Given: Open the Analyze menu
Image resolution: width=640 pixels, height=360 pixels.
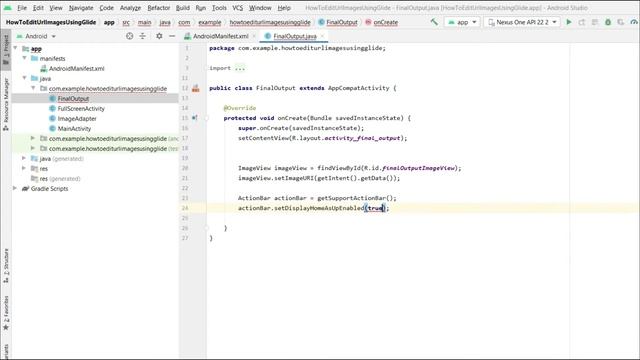Looking at the screenshot, I should [130, 8].
